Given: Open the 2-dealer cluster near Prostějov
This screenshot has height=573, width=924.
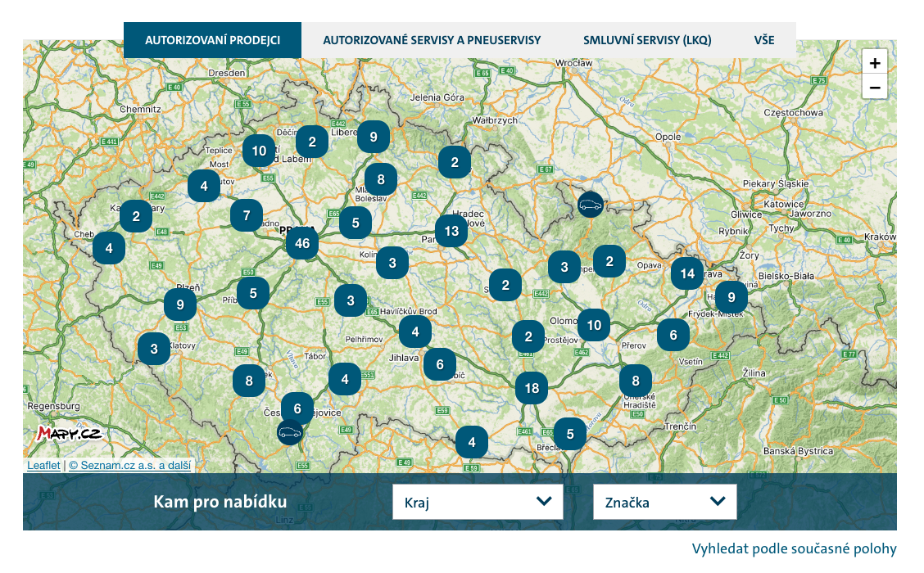Looking at the screenshot, I should tap(528, 337).
